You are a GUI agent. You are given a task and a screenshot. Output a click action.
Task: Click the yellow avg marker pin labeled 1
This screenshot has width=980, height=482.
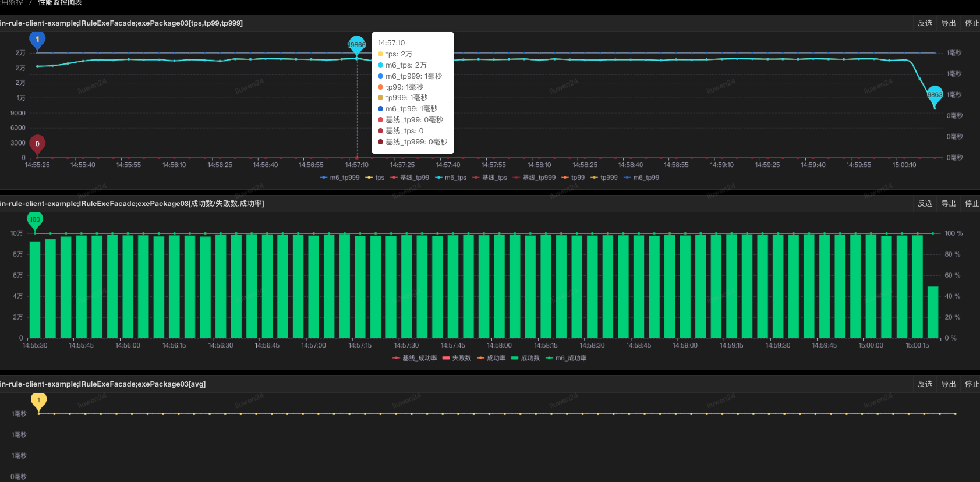[38, 401]
